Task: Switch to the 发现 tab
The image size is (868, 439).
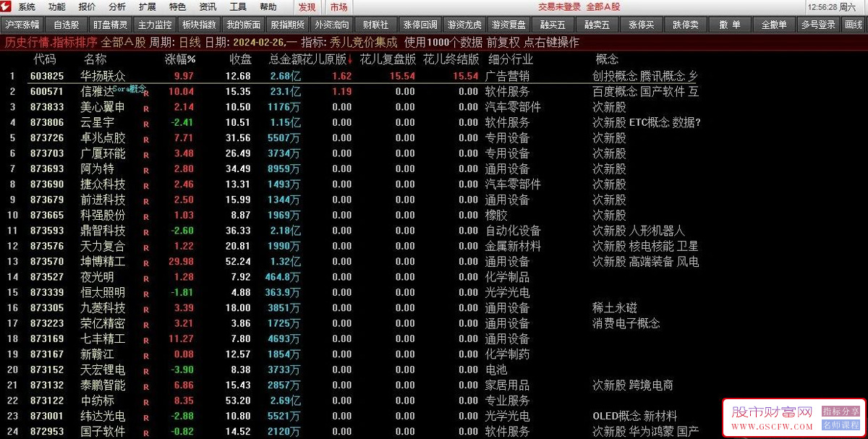Action: point(307,7)
